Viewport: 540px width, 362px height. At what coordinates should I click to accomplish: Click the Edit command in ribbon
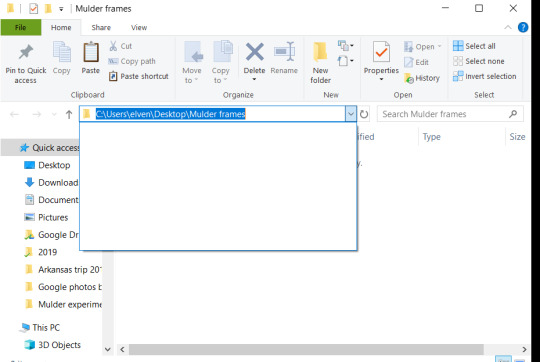417,62
